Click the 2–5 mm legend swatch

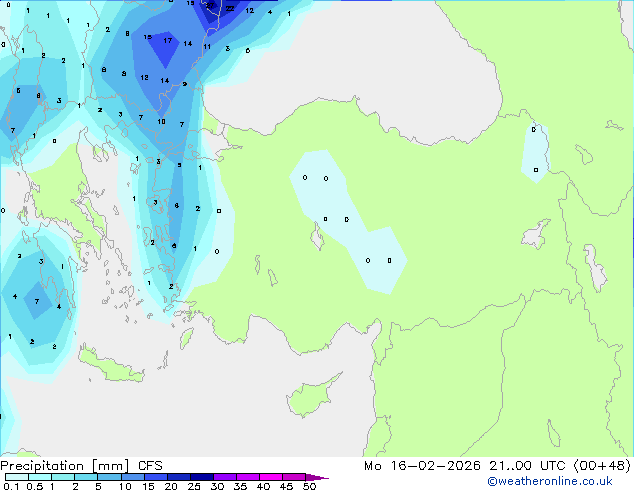pos(86,477)
